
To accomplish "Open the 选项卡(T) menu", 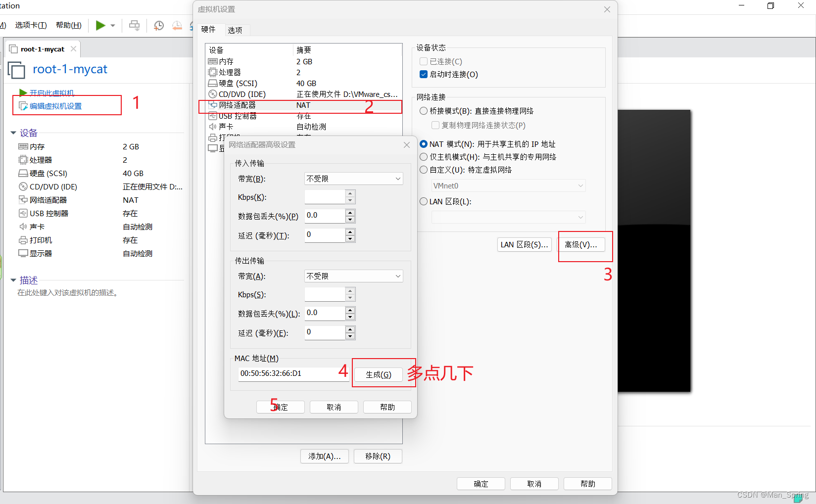I will 31,25.
